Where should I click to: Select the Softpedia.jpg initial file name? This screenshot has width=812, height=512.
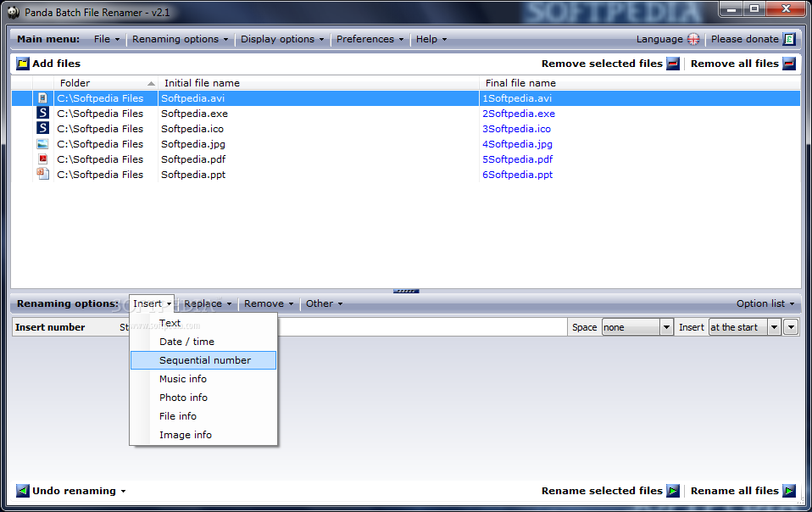[193, 144]
